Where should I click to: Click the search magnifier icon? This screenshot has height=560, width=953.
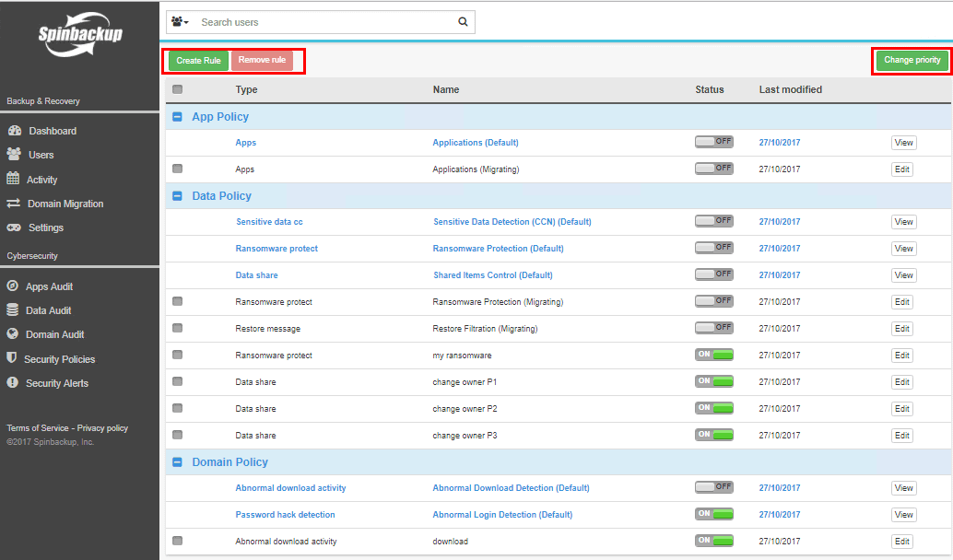point(463,22)
